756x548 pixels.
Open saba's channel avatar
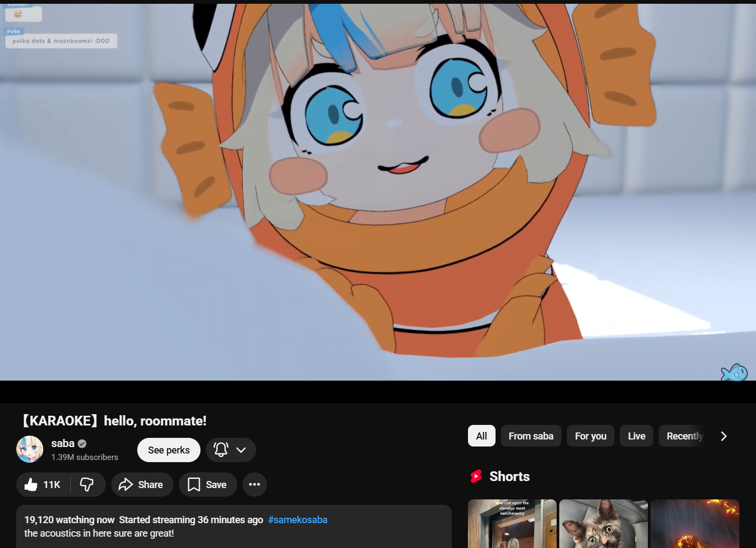pyautogui.click(x=30, y=450)
